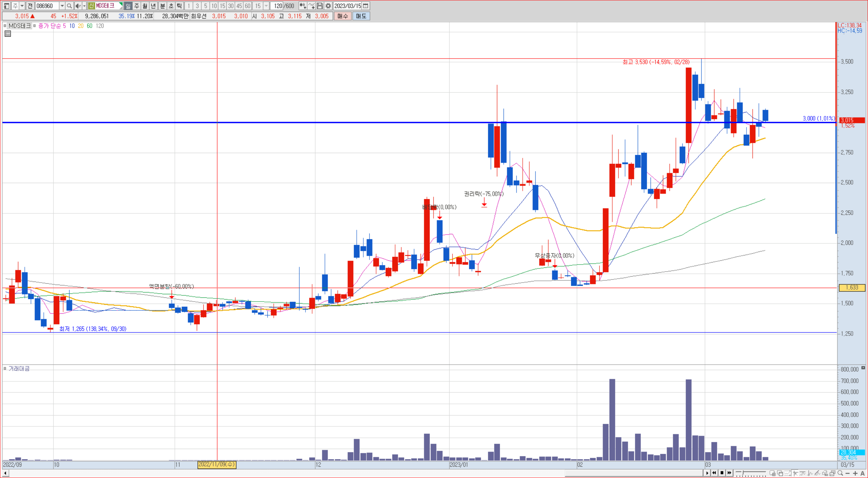This screenshot has width=868, height=478.
Task: Click the eraser tool icon in bottom toolbar
Action: [x=825, y=473]
